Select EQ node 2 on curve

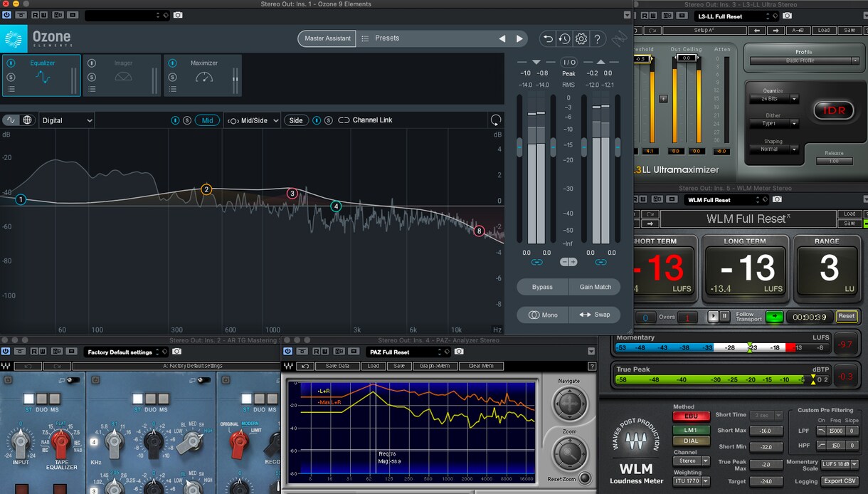click(x=206, y=189)
